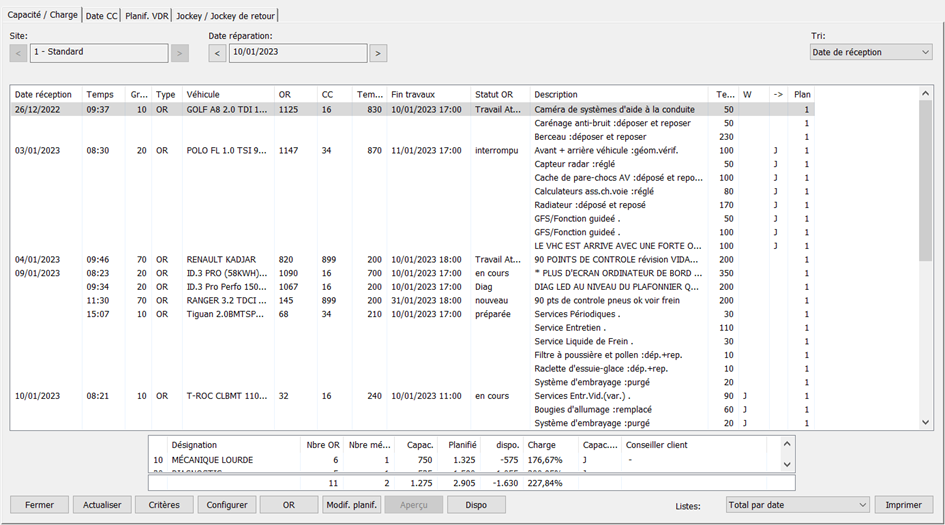Viewport: 945px width, 525px height.
Task: Select next site arrow button
Action: coord(179,53)
